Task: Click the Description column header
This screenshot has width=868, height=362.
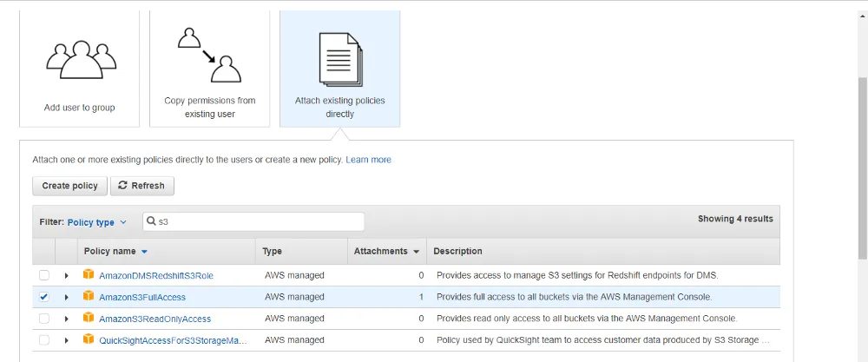Action: [x=457, y=251]
